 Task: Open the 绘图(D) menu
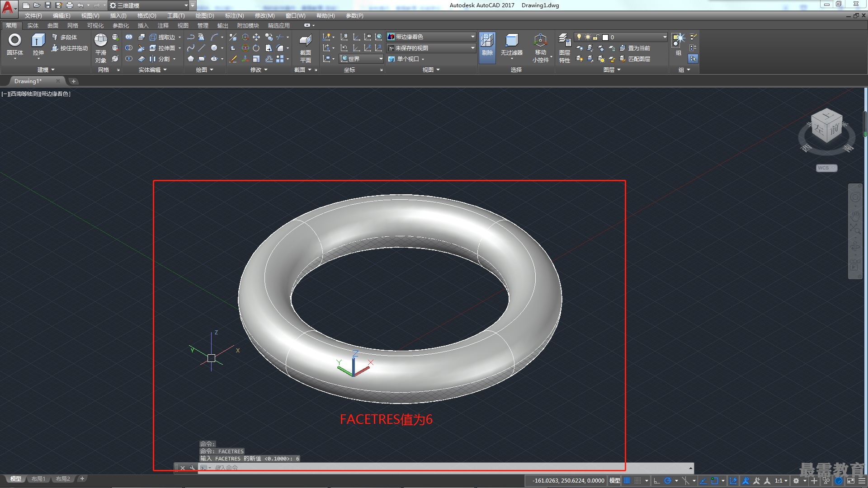[x=205, y=16]
